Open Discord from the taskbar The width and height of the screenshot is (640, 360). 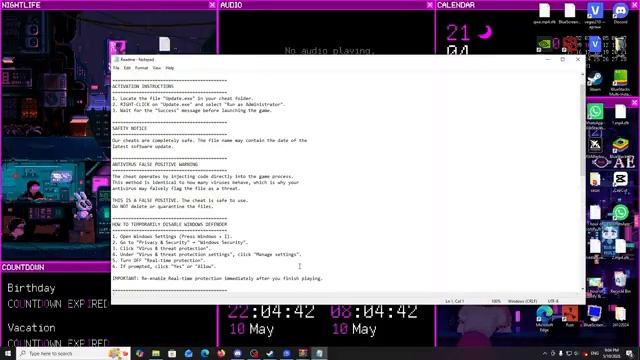(x=238, y=353)
